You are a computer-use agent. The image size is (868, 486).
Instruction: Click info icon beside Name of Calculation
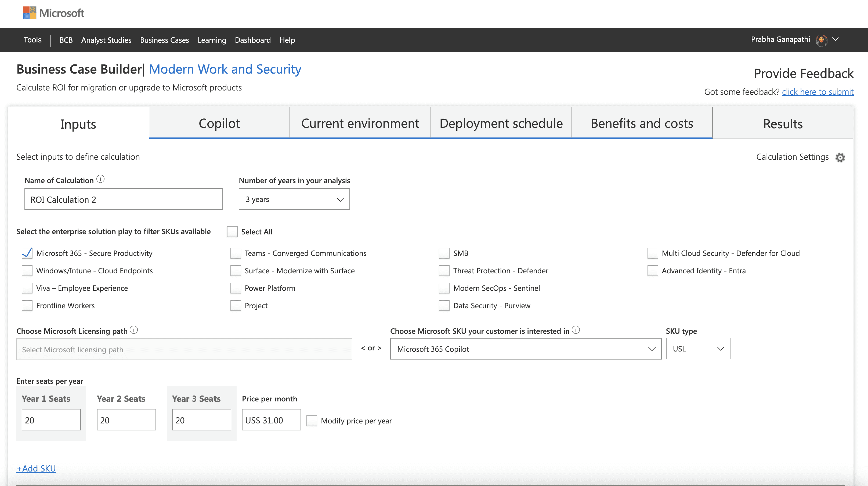click(100, 179)
